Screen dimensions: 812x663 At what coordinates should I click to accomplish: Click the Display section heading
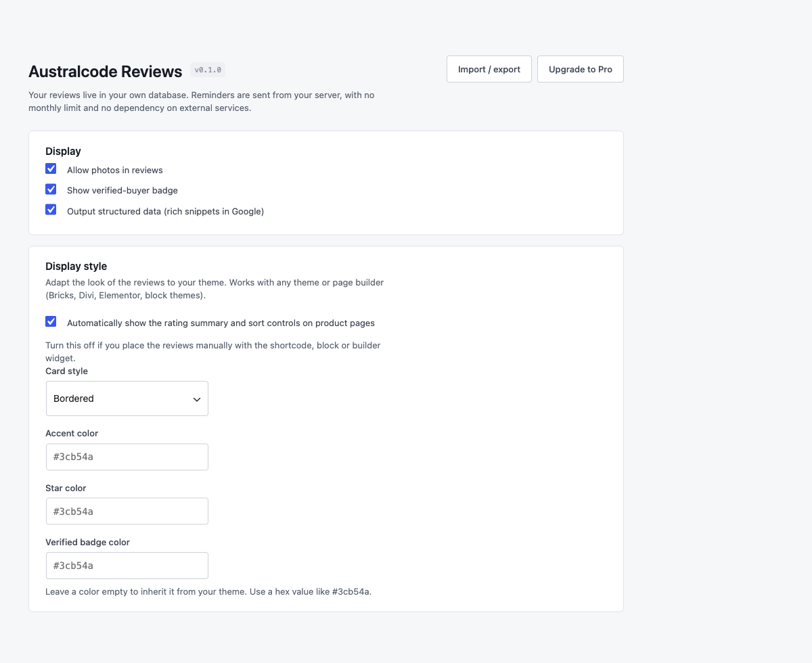tap(63, 152)
